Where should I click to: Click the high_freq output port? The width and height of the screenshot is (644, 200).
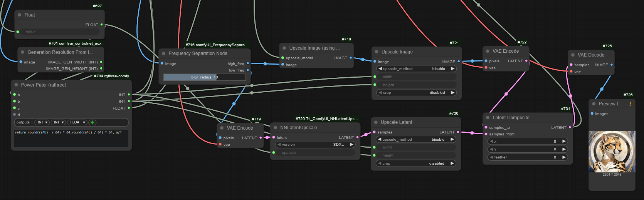tap(247, 63)
